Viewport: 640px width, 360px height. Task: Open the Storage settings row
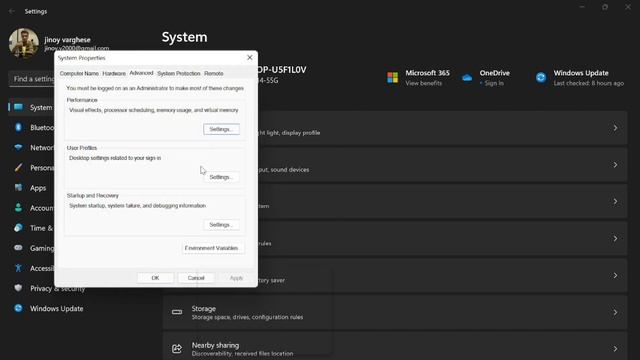click(395, 312)
